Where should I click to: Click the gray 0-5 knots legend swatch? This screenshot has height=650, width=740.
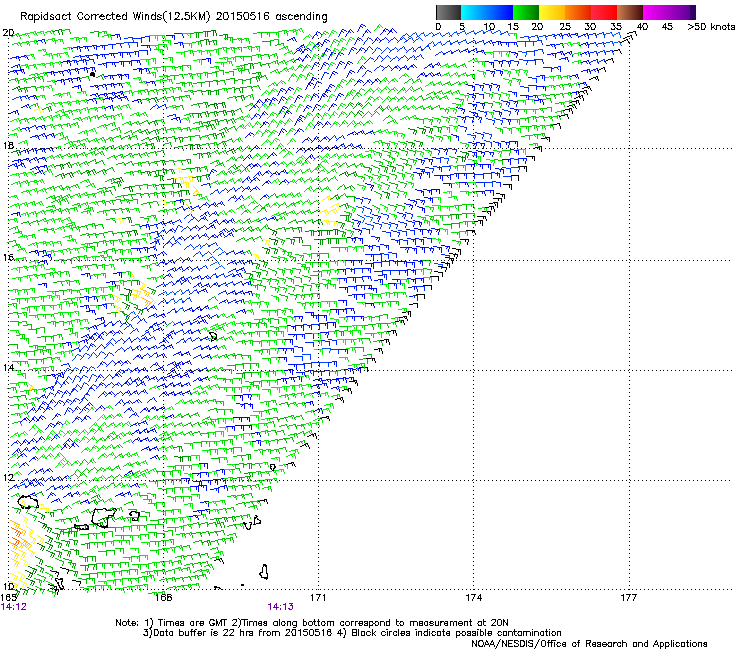click(x=448, y=12)
